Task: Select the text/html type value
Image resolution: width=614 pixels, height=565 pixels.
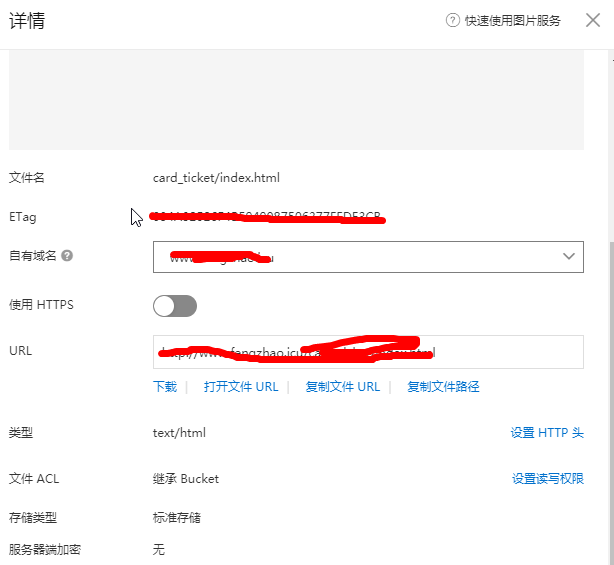Action: (179, 433)
